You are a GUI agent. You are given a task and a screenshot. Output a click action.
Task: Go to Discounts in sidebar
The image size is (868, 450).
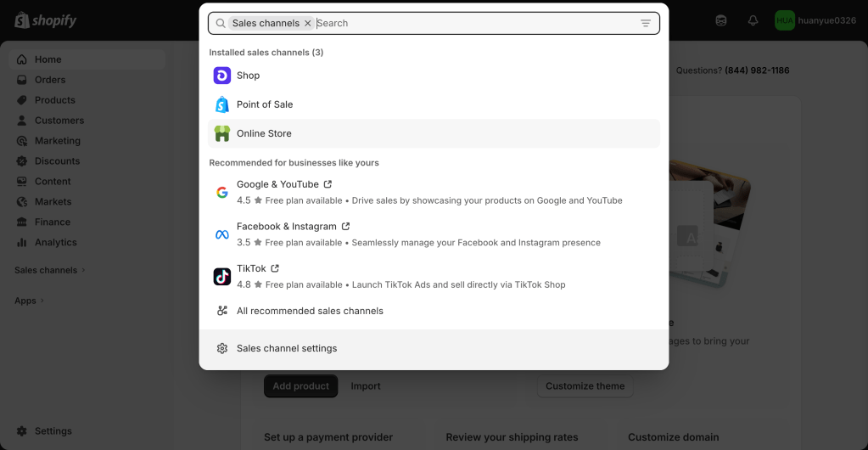pyautogui.click(x=87, y=161)
